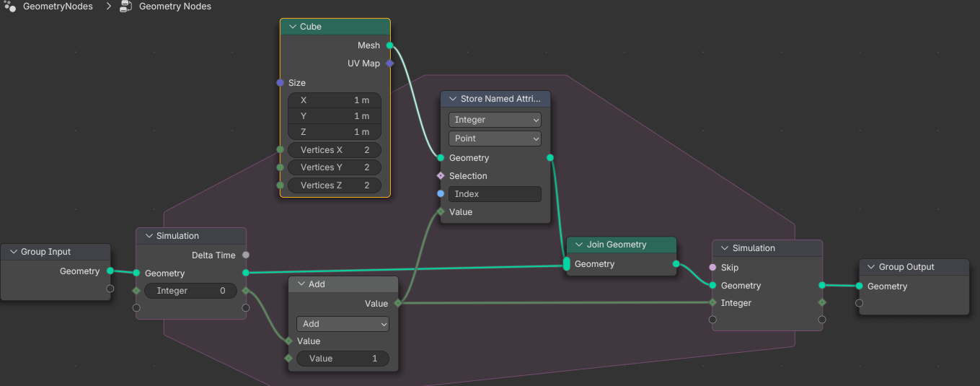Open the Integer data type dropdown
This screenshot has width=980, height=386.
point(495,120)
